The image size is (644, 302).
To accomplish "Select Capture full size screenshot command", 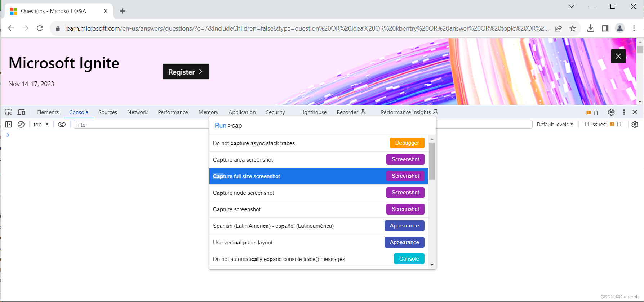I will 319,176.
